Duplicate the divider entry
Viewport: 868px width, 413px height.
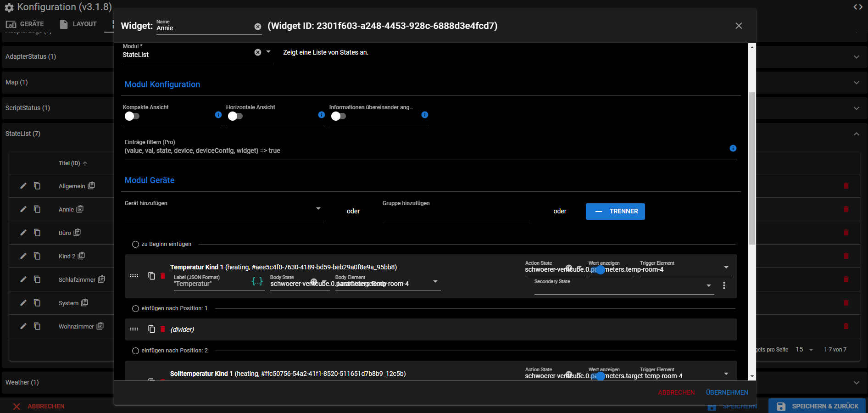(151, 329)
